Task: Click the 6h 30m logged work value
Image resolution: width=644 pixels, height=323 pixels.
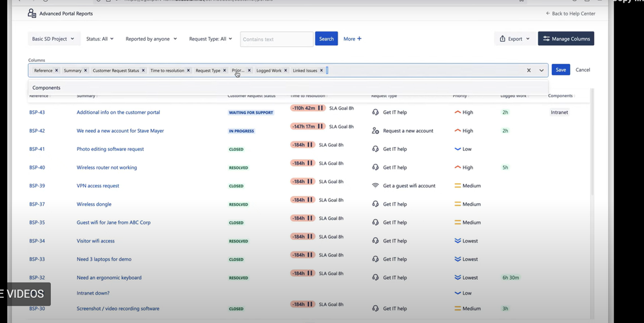Action: pyautogui.click(x=511, y=278)
